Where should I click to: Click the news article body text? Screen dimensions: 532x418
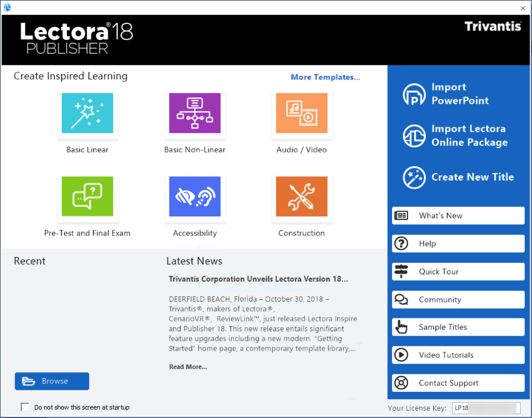263,324
